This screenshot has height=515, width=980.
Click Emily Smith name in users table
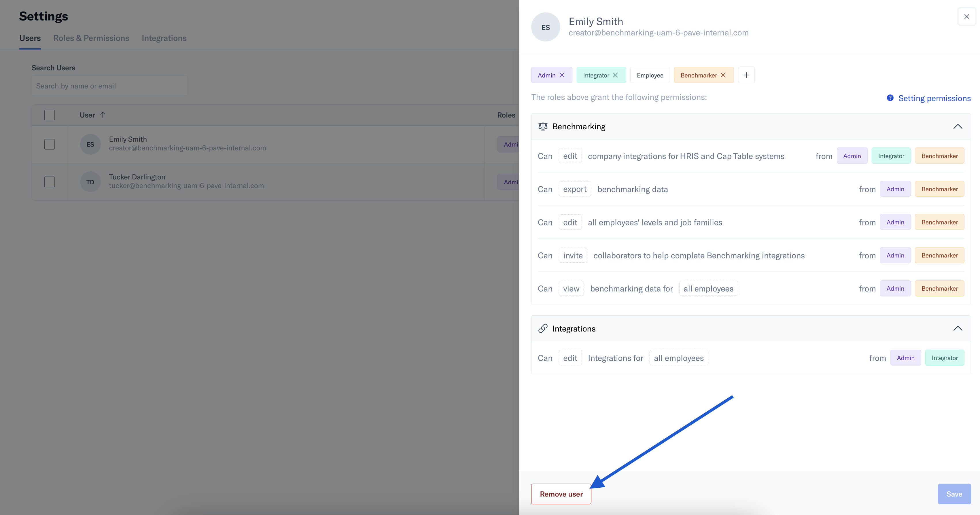click(x=128, y=139)
